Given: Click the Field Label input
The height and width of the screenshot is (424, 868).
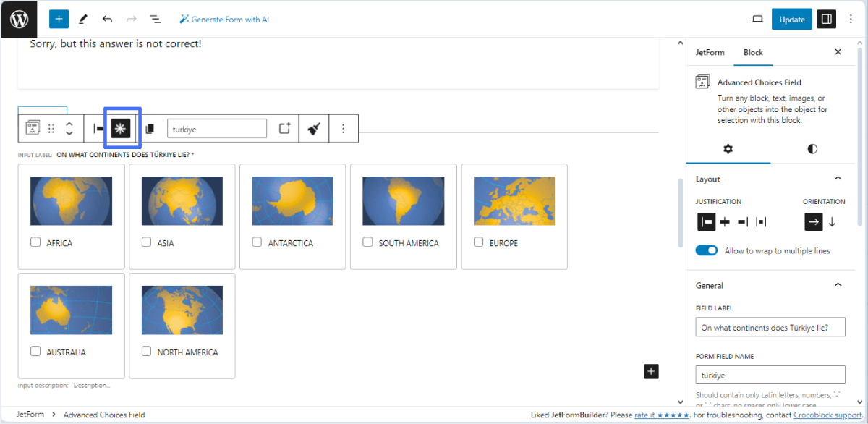Looking at the screenshot, I should tap(770, 328).
